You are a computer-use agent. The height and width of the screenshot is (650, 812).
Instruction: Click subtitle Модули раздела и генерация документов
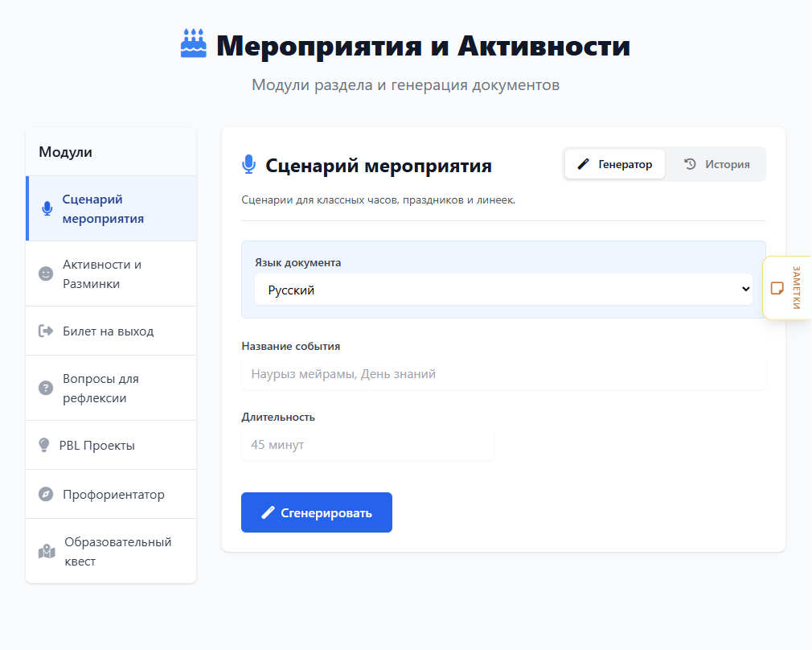(405, 84)
